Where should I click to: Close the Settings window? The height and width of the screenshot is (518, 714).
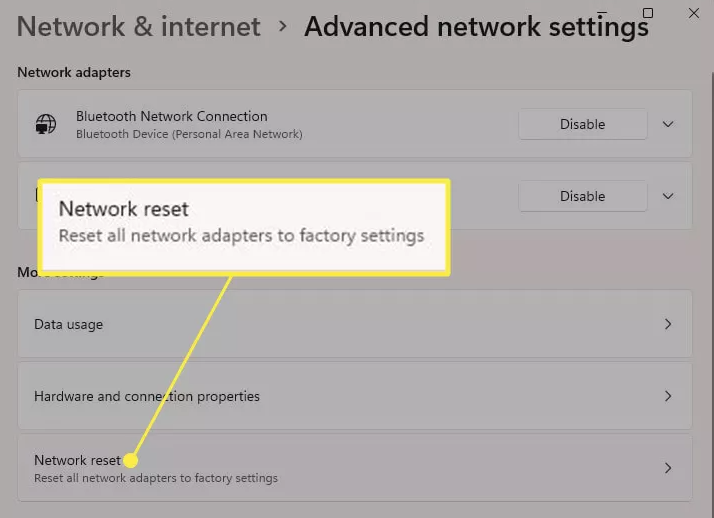(694, 13)
